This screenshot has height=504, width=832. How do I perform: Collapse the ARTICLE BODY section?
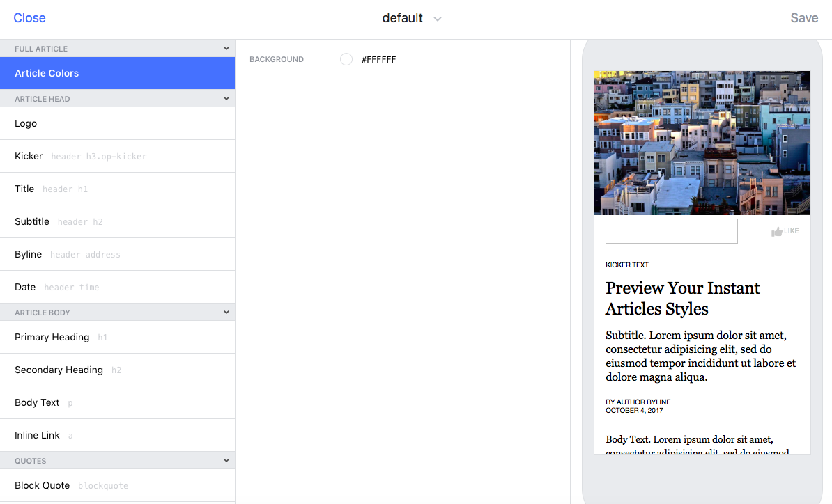(x=226, y=312)
